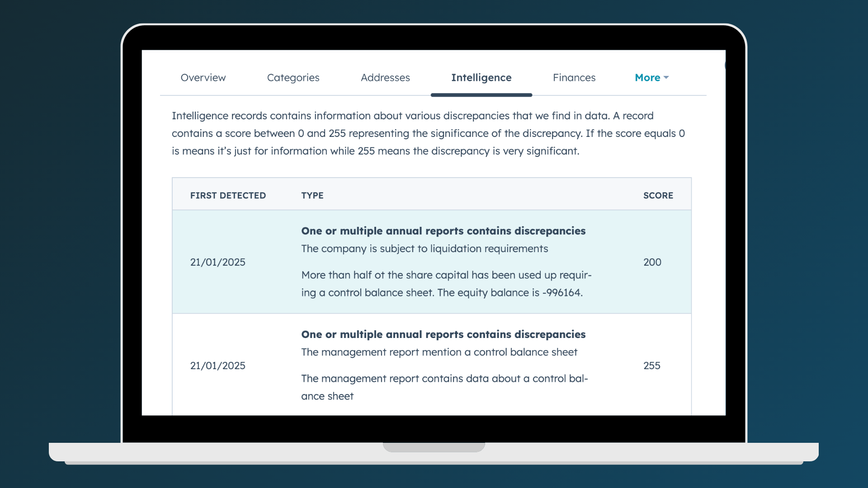
Task: Click the Intelligence records intro paragraph
Action: [428, 133]
